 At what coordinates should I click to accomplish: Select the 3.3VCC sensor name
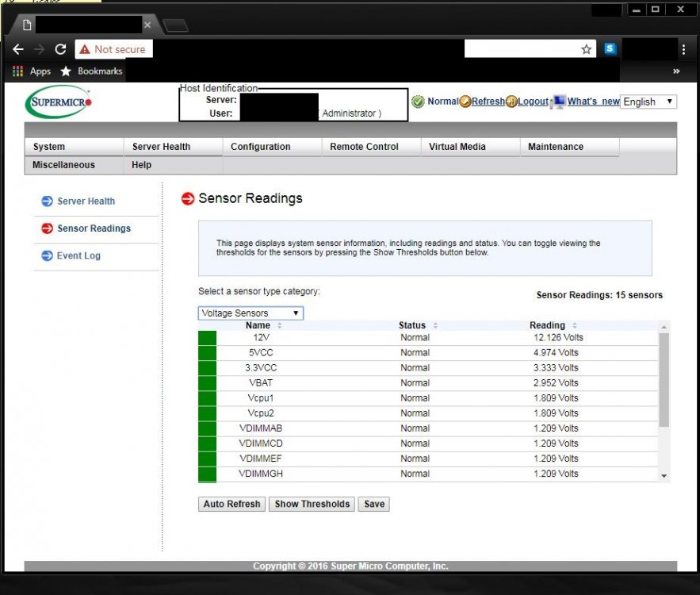(x=261, y=368)
